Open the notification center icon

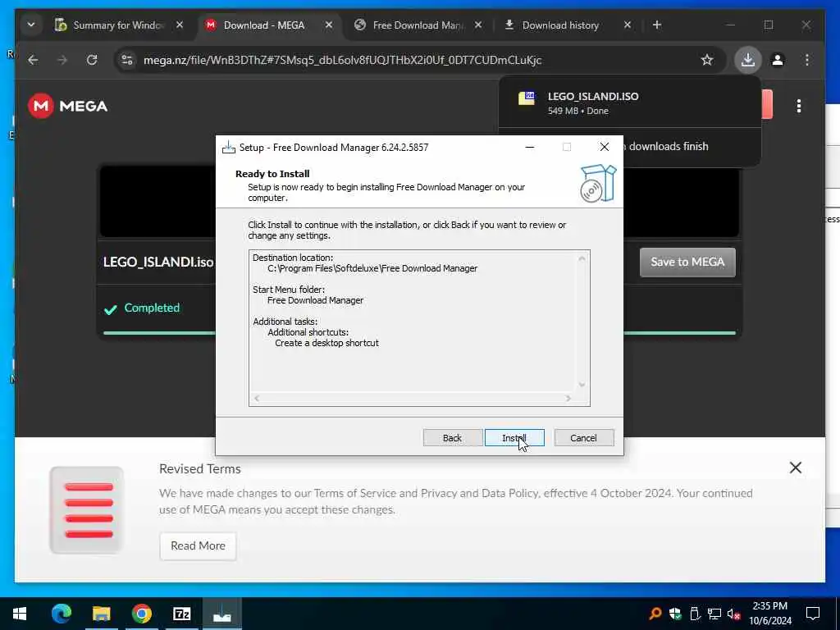[813, 614]
